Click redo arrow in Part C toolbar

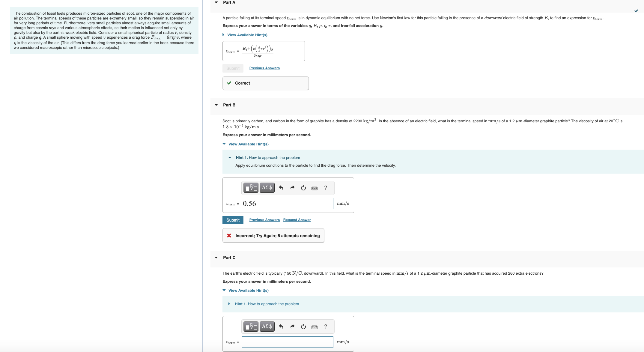pyautogui.click(x=292, y=327)
